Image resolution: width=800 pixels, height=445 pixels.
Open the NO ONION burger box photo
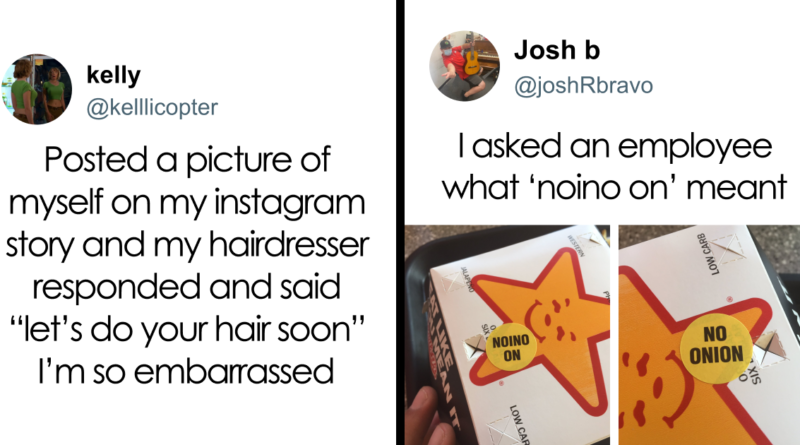click(x=709, y=335)
